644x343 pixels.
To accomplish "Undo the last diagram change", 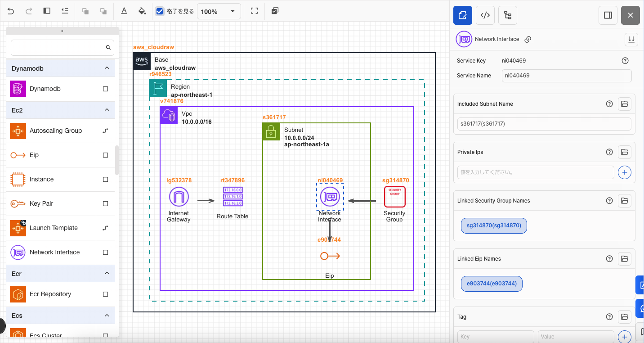I will click(x=11, y=11).
